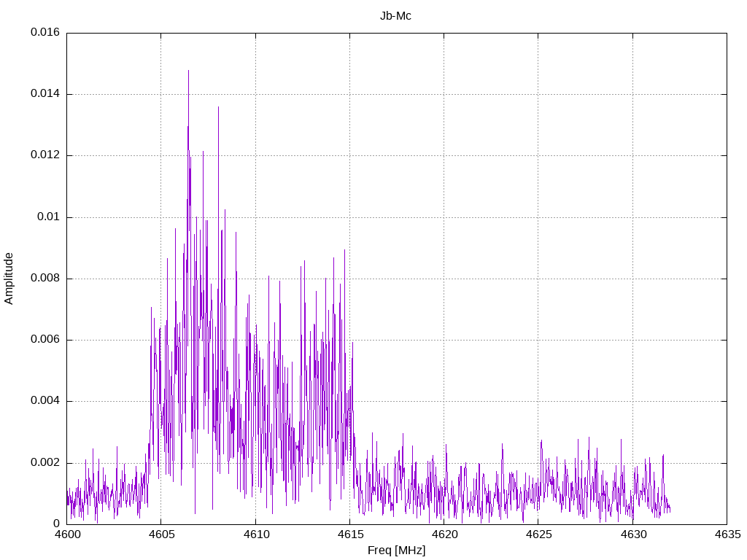Click the x-axis tick label 4605
The width and height of the screenshot is (747, 560).
(160, 534)
